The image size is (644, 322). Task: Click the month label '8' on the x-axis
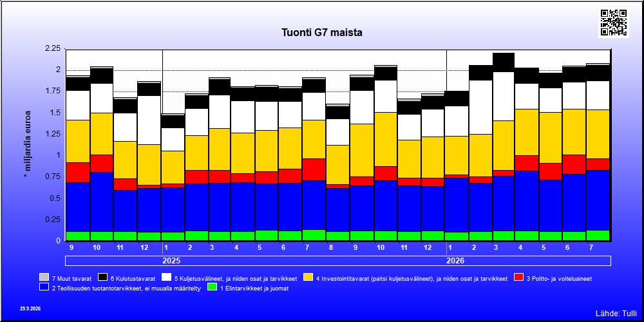point(330,248)
